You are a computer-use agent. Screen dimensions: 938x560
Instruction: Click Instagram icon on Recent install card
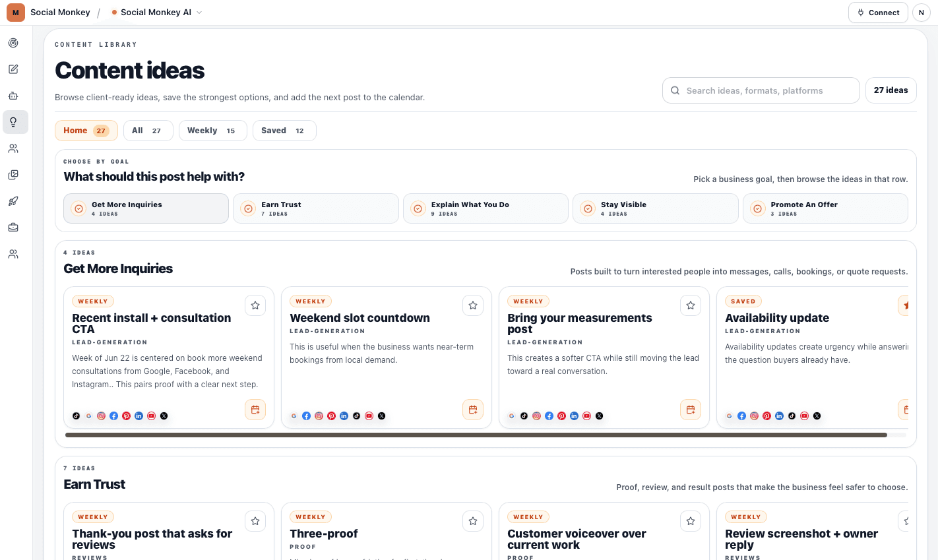pos(101,416)
